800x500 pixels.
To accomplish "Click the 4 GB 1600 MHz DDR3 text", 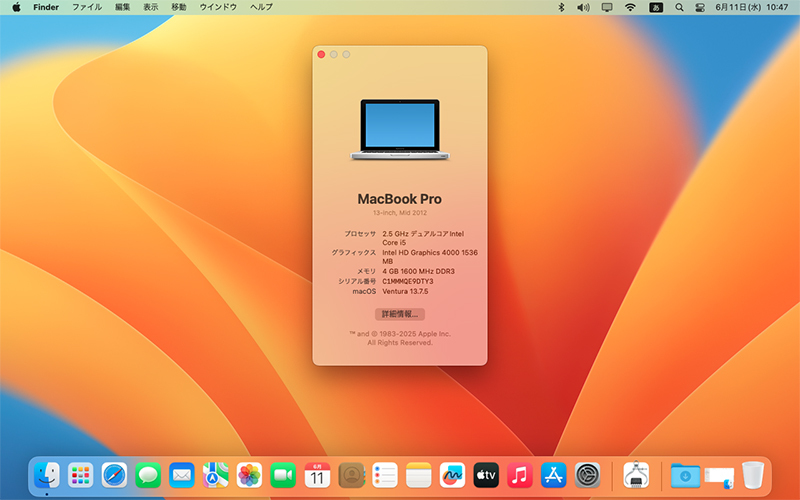I will click(x=418, y=271).
